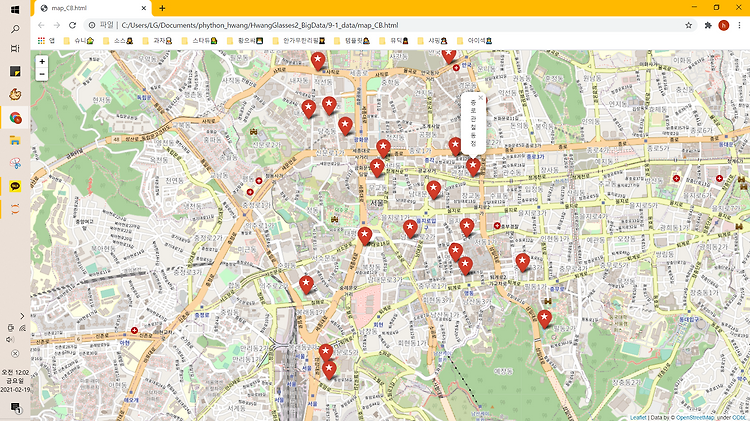This screenshot has height=421, width=750.
Task: Show hidden system tray icons
Action: point(22,316)
